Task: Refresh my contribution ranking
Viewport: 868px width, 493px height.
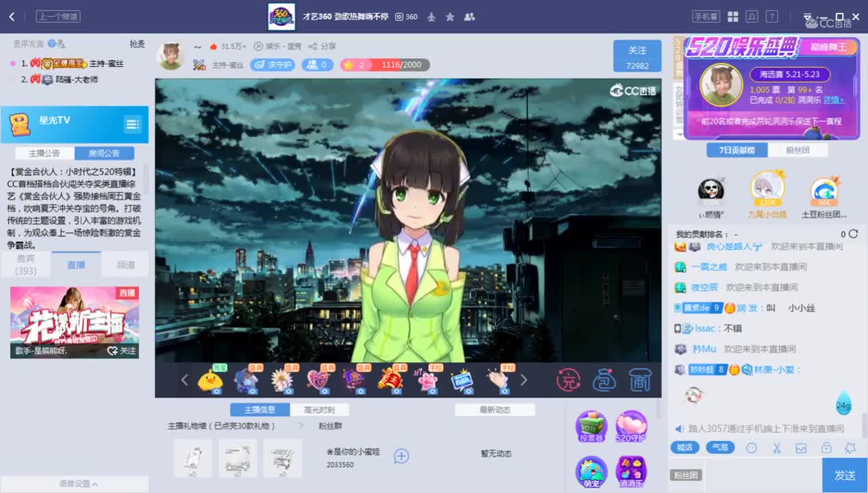Action: (853, 234)
